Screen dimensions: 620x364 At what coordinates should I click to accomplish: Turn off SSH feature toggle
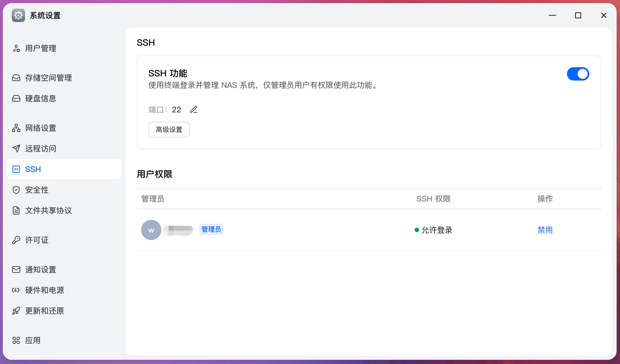578,74
